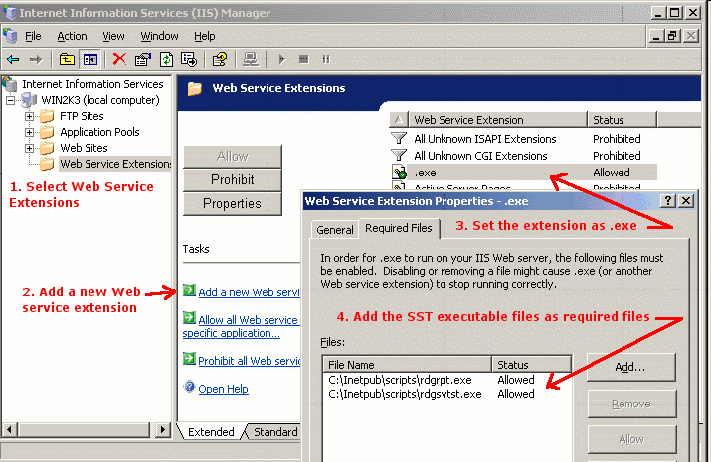Image resolution: width=711 pixels, height=462 pixels.
Task: Click the Remove button in dialog
Action: pyautogui.click(x=631, y=404)
